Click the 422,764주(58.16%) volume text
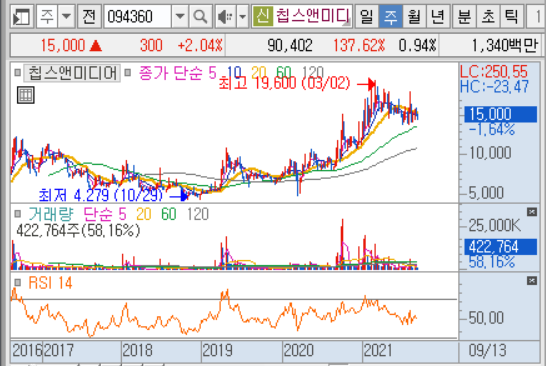The width and height of the screenshot is (546, 366). (x=78, y=230)
